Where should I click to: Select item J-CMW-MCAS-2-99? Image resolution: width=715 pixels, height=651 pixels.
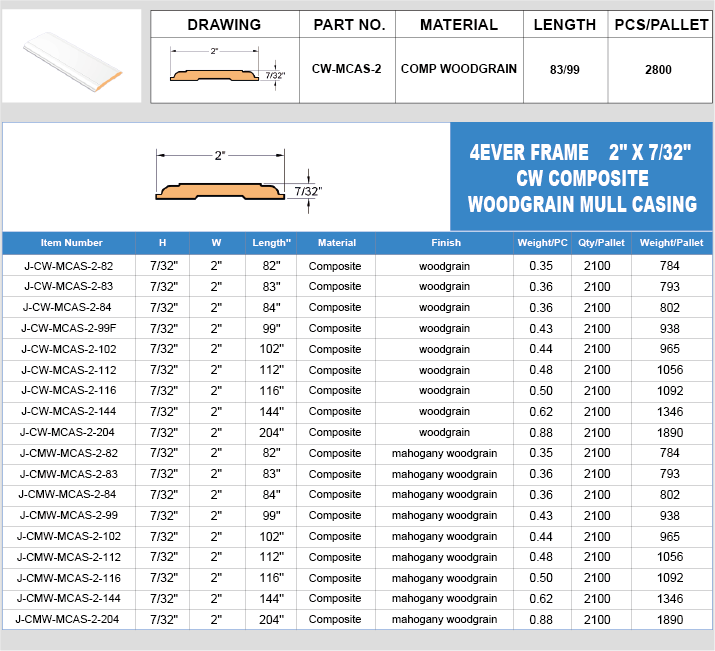pyautogui.click(x=69, y=515)
